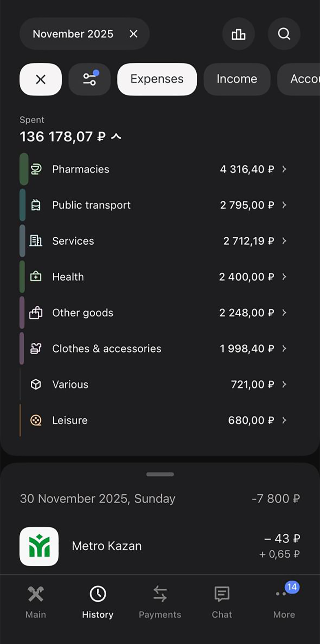Open Public transport category details arrow

tap(284, 205)
